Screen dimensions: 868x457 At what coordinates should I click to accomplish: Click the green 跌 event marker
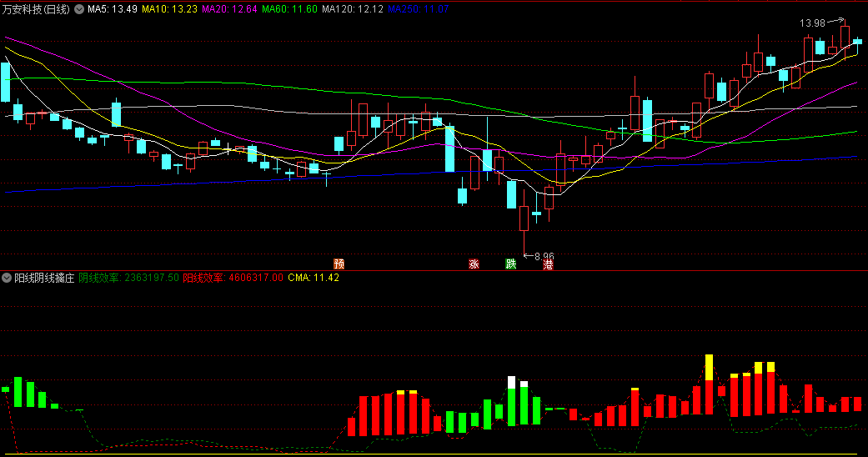tap(511, 264)
